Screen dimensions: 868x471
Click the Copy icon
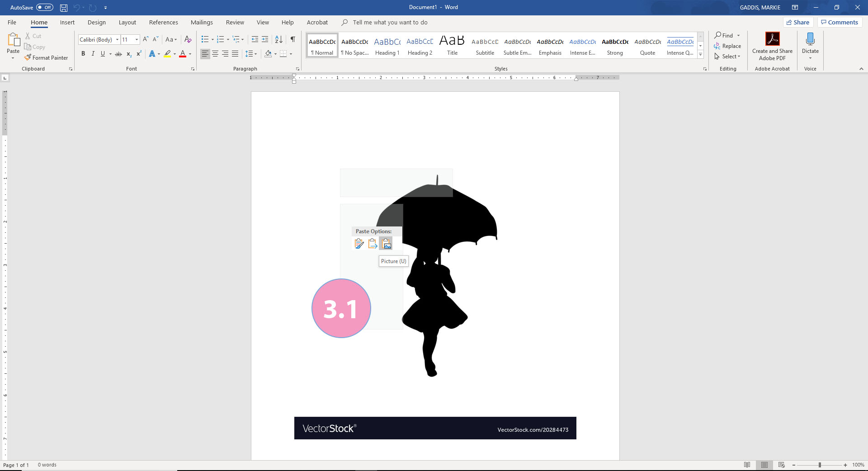point(28,47)
